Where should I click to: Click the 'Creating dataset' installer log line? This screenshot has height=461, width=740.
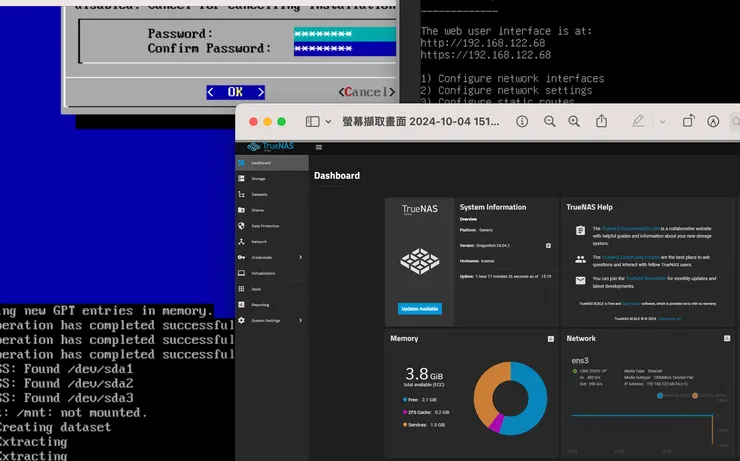55,427
